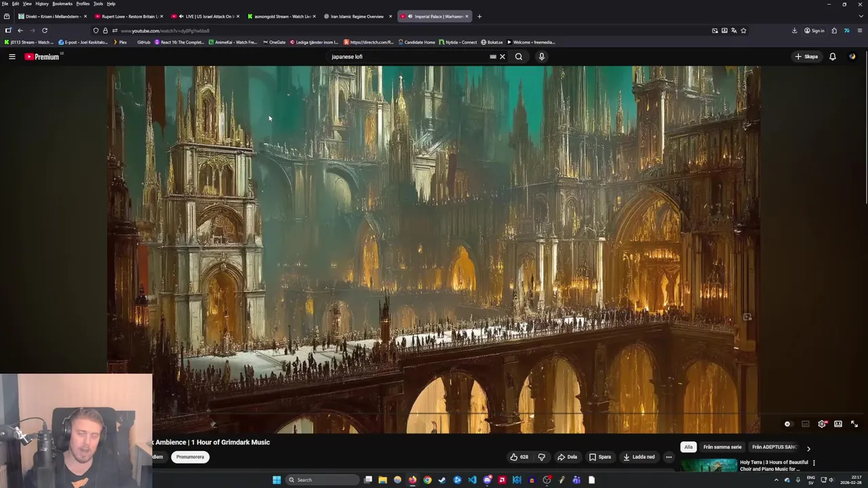Select the Alla filter chip
Image resolution: width=868 pixels, height=488 pixels.
pos(688,447)
